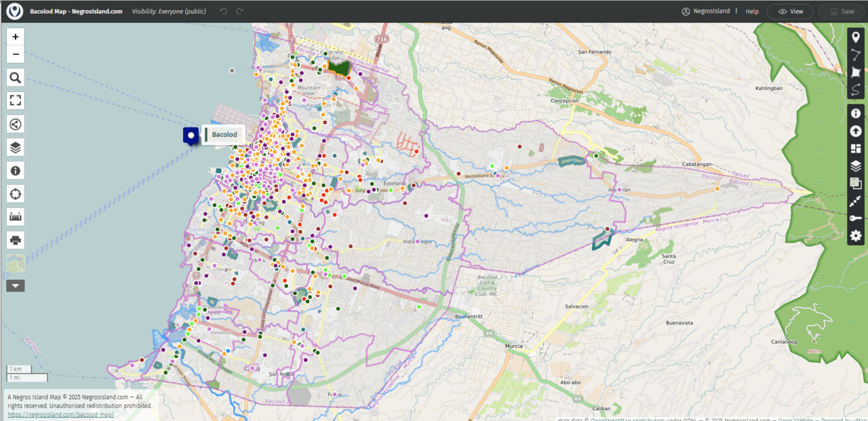Click the Katilingban place label
This screenshot has height=421, width=868.
[769, 88]
